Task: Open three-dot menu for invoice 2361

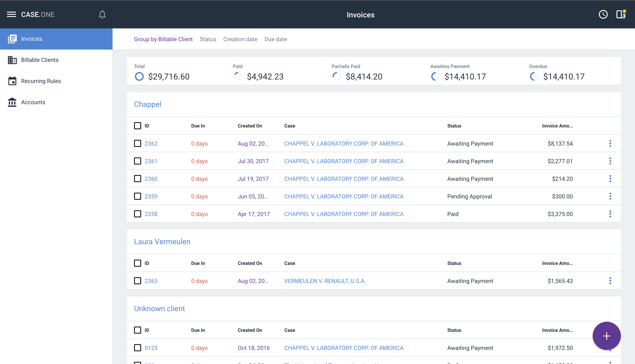Action: tap(610, 161)
